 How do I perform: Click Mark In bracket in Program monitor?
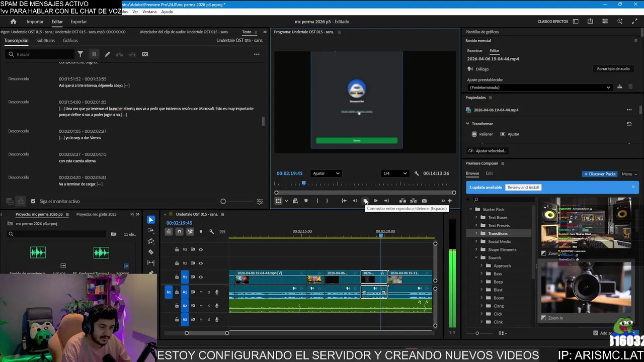pyautogui.click(x=317, y=201)
